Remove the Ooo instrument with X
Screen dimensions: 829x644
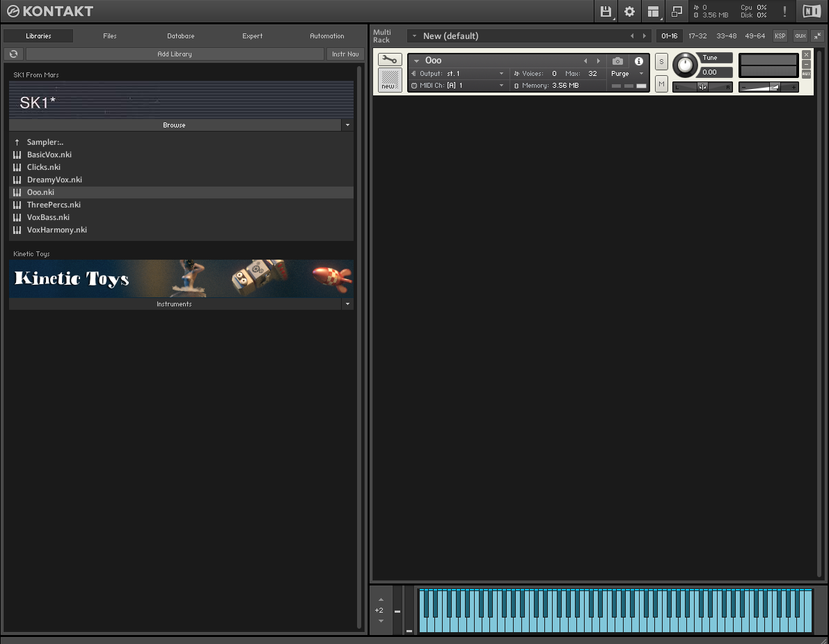[x=806, y=54]
